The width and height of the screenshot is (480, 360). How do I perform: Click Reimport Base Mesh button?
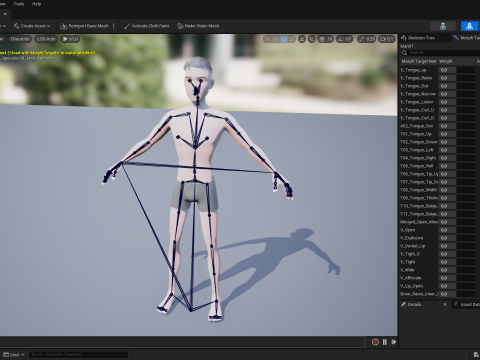coord(84,26)
